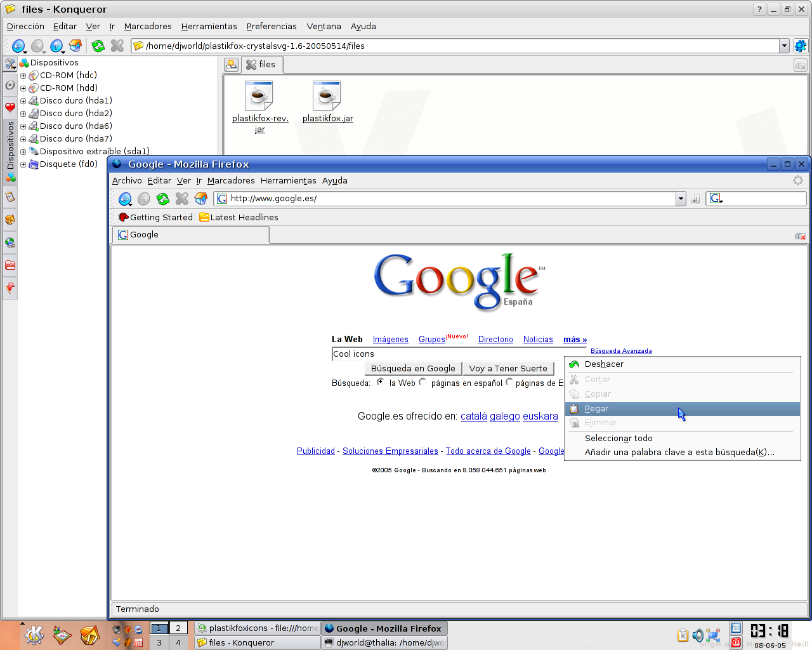Screen dimensions: 812x650
Task: Open the 'Getting Started' bookmark in Firefox
Action: (x=155, y=218)
